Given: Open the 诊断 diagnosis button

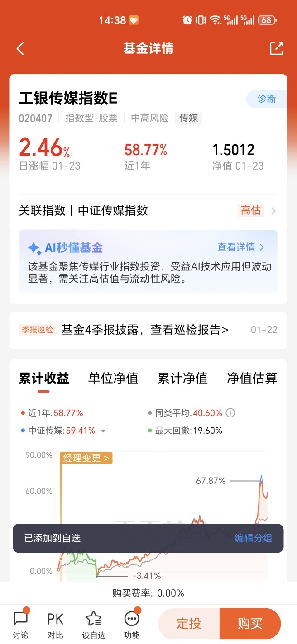Looking at the screenshot, I should [x=267, y=99].
